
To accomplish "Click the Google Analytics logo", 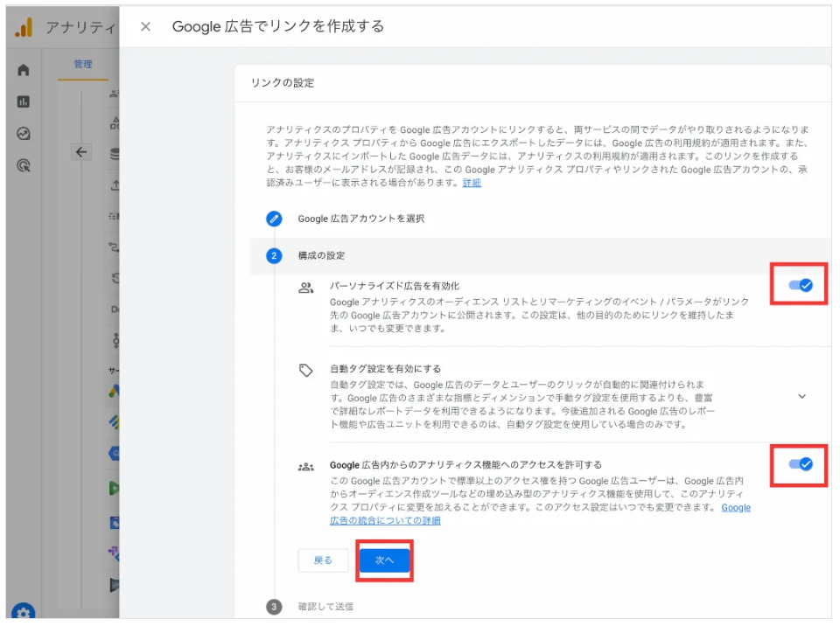I will coord(24,28).
